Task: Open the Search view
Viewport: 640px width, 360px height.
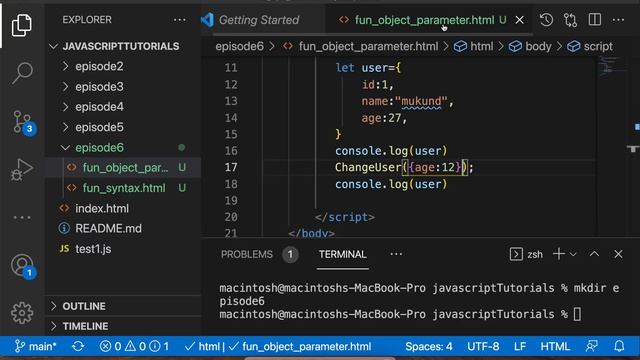Action: [x=22, y=73]
